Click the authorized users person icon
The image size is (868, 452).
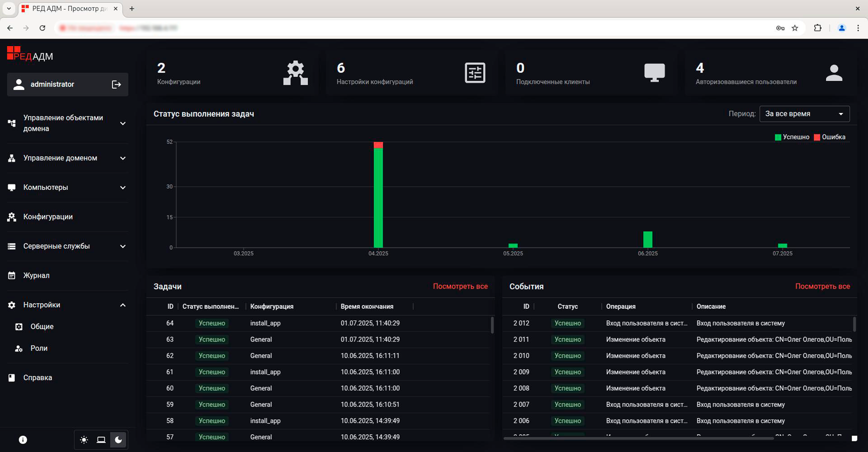[834, 73]
